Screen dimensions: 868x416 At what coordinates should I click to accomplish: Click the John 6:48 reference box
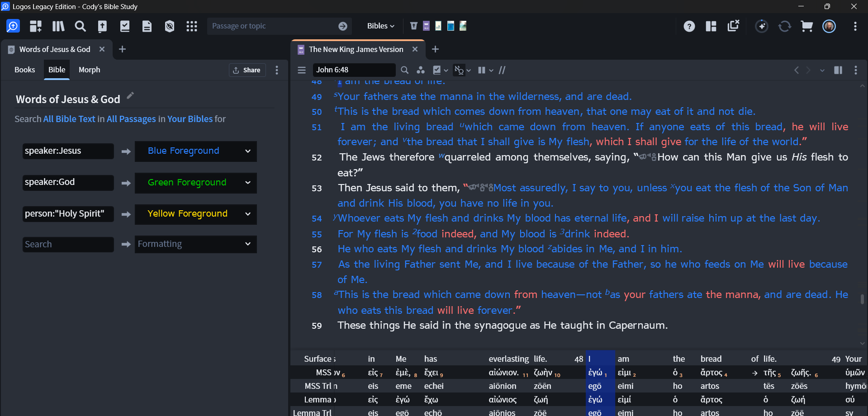click(x=354, y=70)
